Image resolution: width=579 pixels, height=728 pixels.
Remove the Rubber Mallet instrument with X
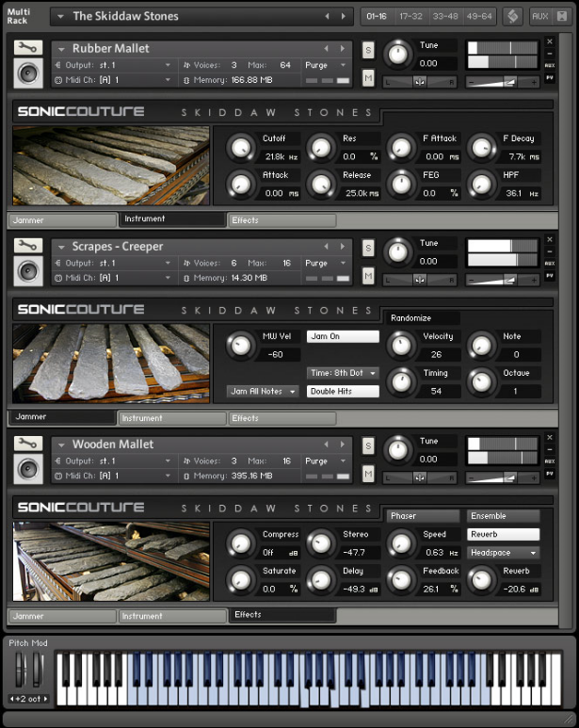(x=550, y=41)
